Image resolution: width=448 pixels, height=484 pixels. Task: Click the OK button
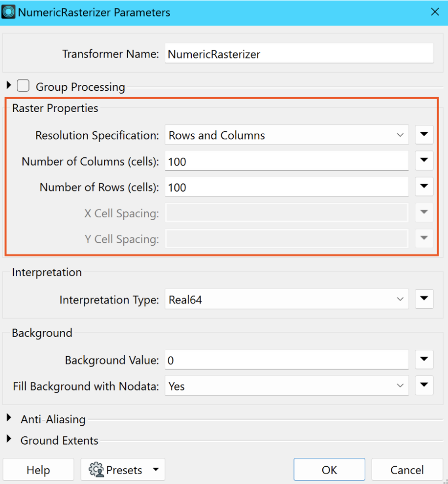[x=329, y=470]
